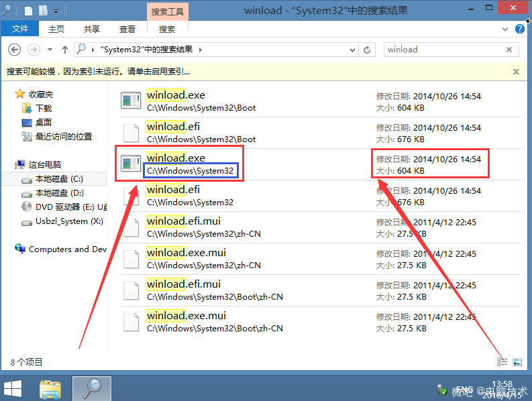Switch to the 共享 ribbon tab
The image size is (532, 401).
coord(92,30)
